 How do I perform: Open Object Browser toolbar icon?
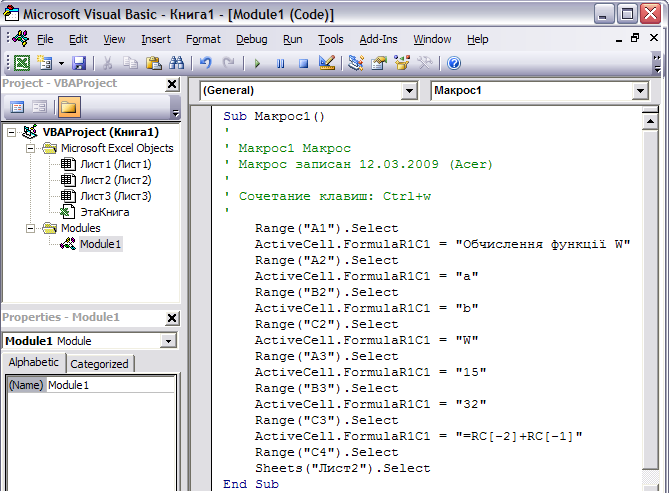(x=401, y=63)
